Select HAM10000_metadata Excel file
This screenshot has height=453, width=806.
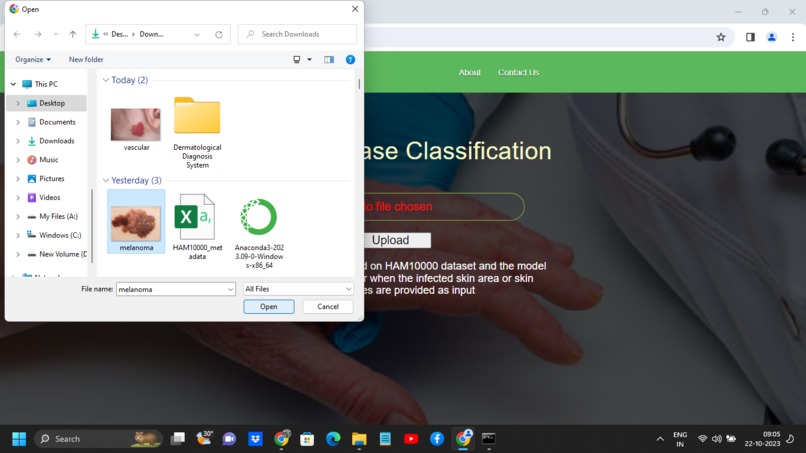[197, 226]
